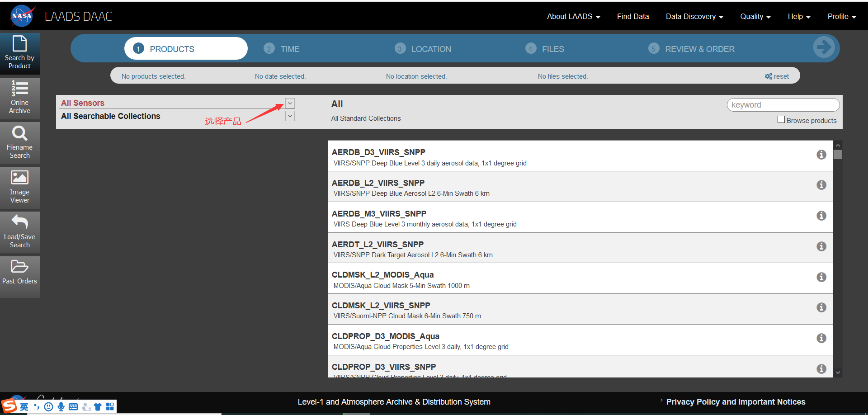Image resolution: width=868 pixels, height=415 pixels.
Task: Open the Profile menu
Action: (x=842, y=17)
